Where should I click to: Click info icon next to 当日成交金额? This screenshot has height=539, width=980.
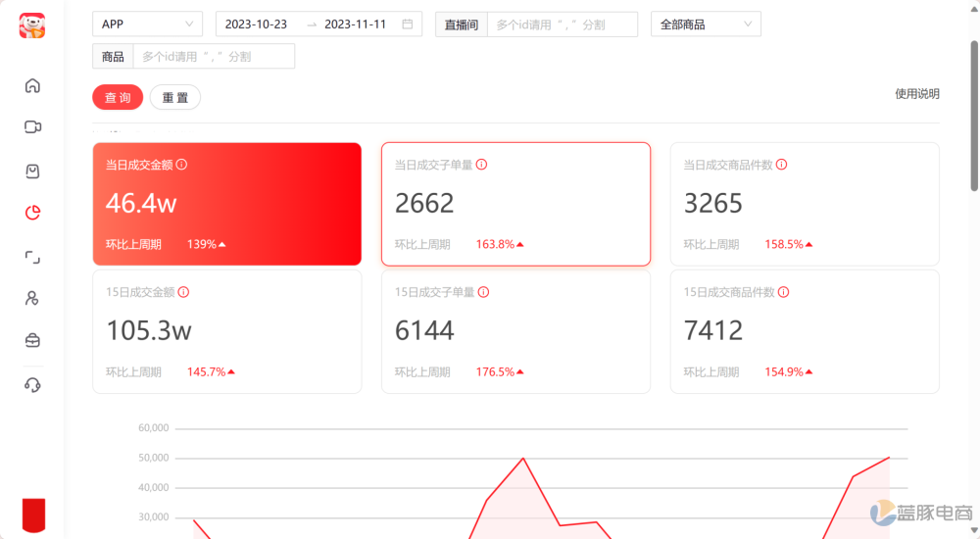[x=182, y=165]
